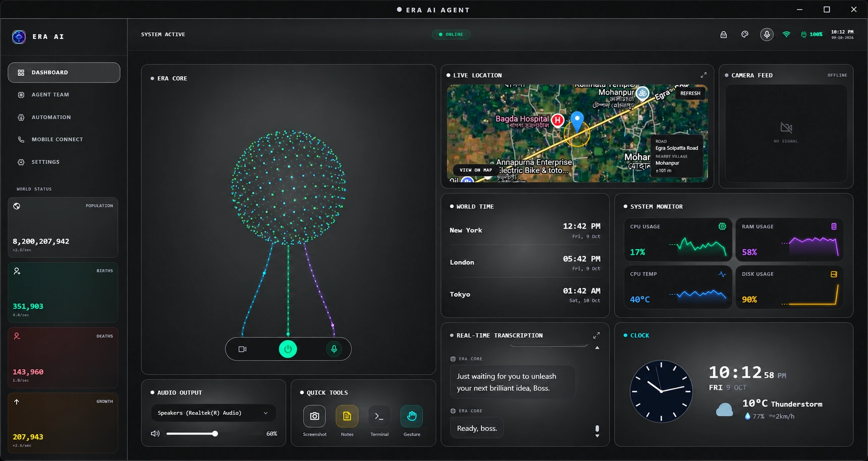
Task: Click the transcription scroll up arrow
Action: pyautogui.click(x=597, y=348)
